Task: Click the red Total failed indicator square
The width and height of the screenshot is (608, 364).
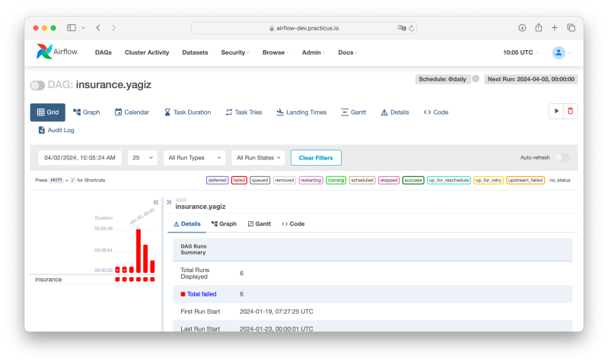Action: coord(183,294)
